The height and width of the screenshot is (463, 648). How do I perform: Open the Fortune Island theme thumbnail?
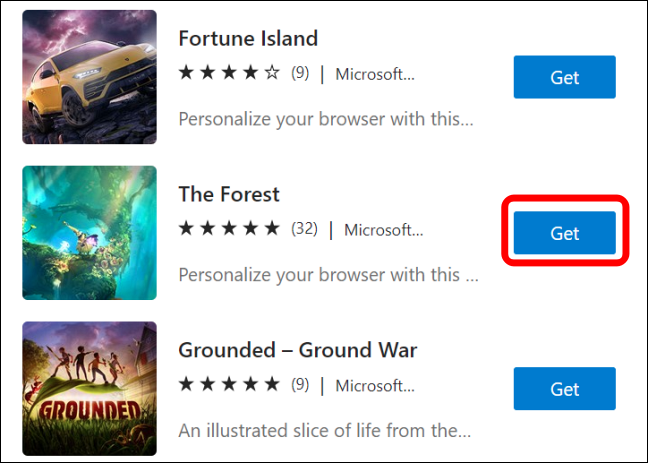coord(89,76)
